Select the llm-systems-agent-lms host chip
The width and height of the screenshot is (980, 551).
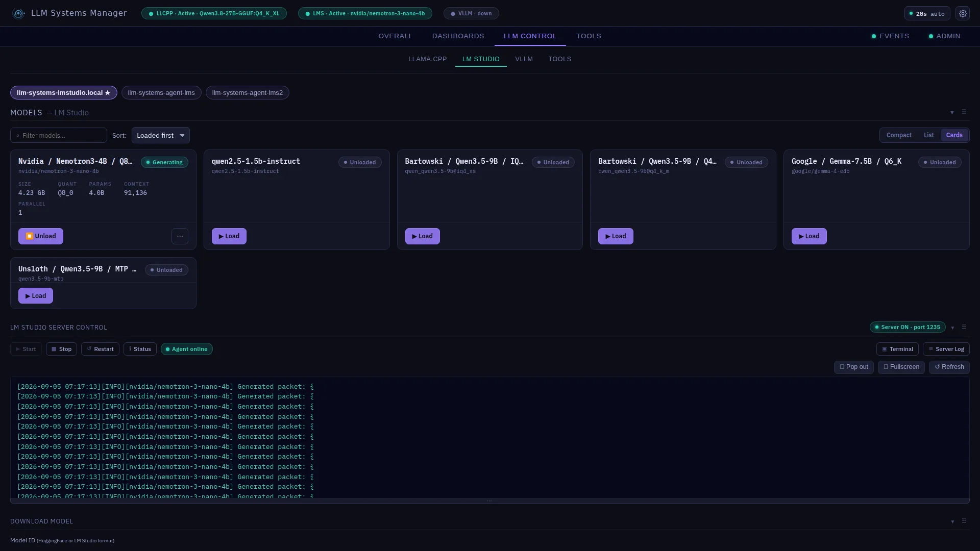(161, 93)
